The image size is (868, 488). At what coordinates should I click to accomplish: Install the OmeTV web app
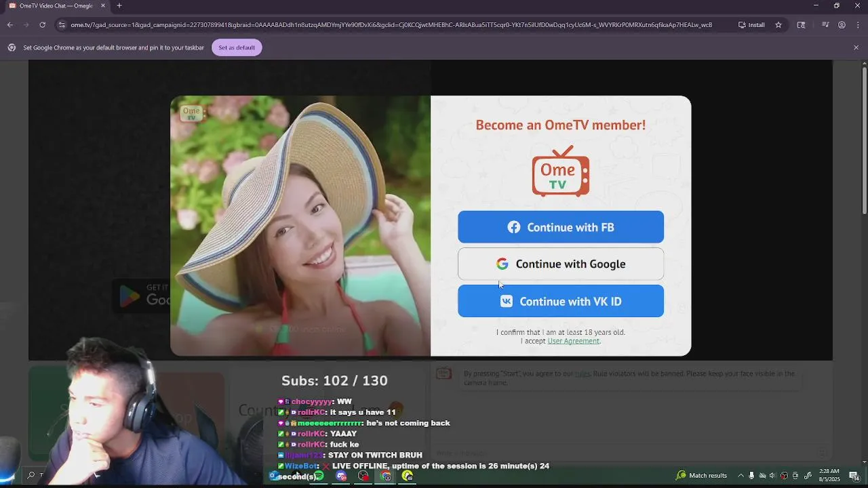(751, 25)
